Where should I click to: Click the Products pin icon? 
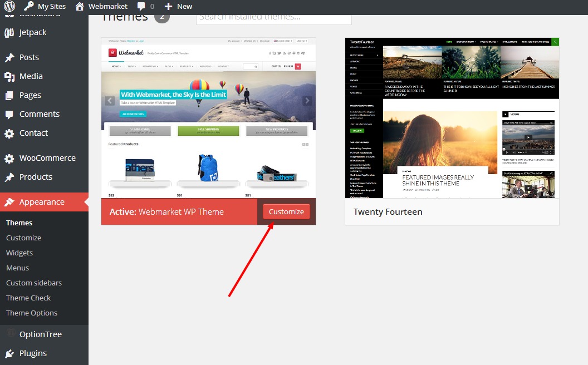coord(9,177)
